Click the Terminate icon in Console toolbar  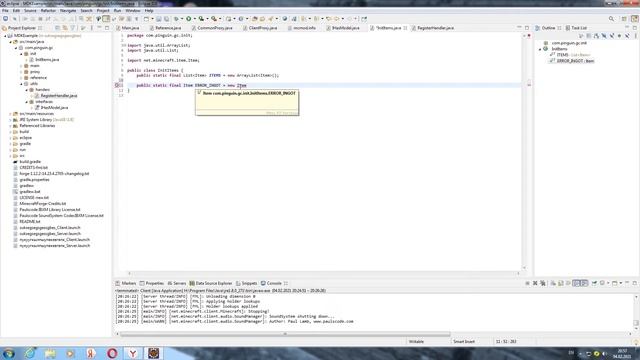527,283
